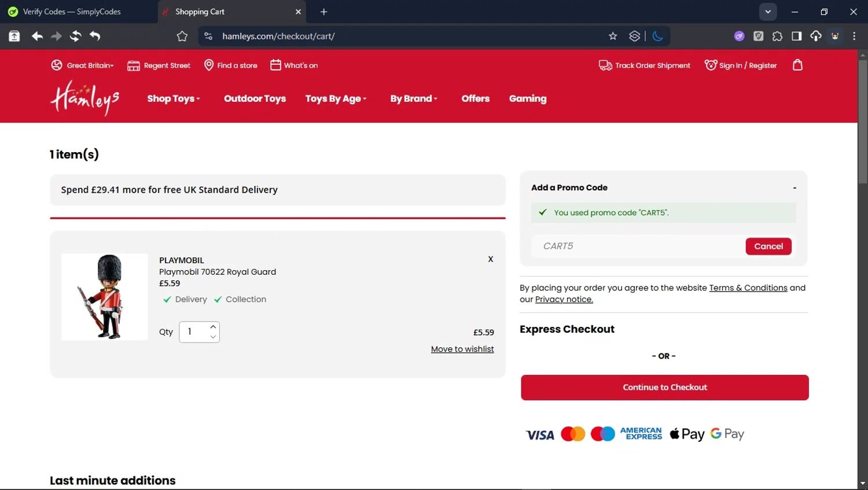Click the night mode moon icon
The image size is (868, 490).
tap(657, 36)
